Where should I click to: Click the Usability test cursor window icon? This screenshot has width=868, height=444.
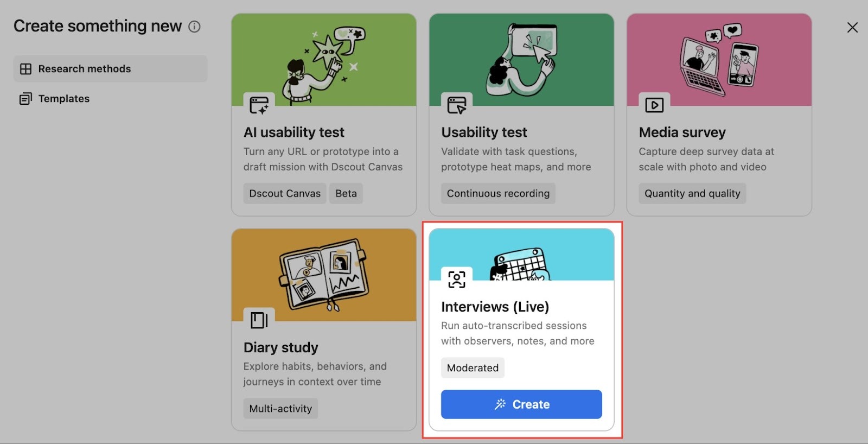coord(456,105)
